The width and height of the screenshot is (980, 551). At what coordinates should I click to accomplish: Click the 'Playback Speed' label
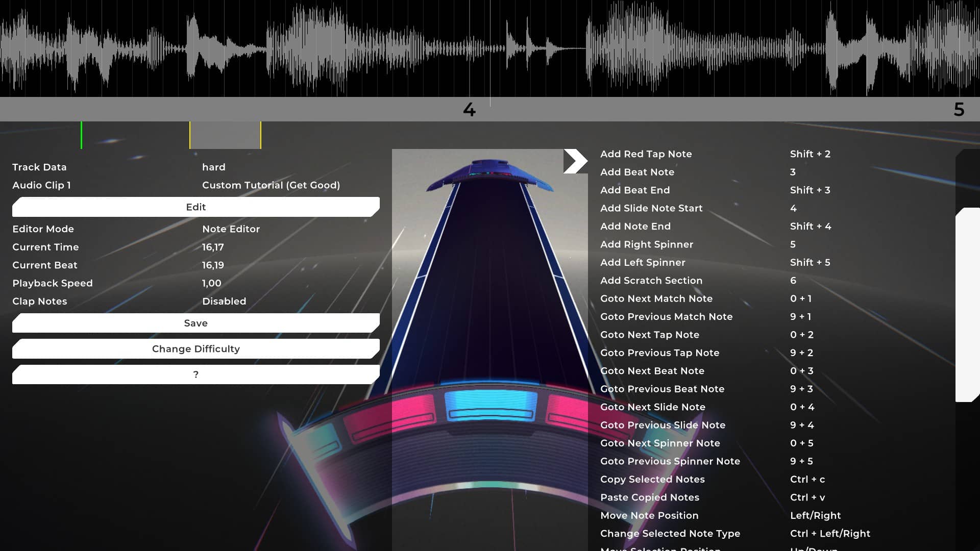(x=53, y=283)
